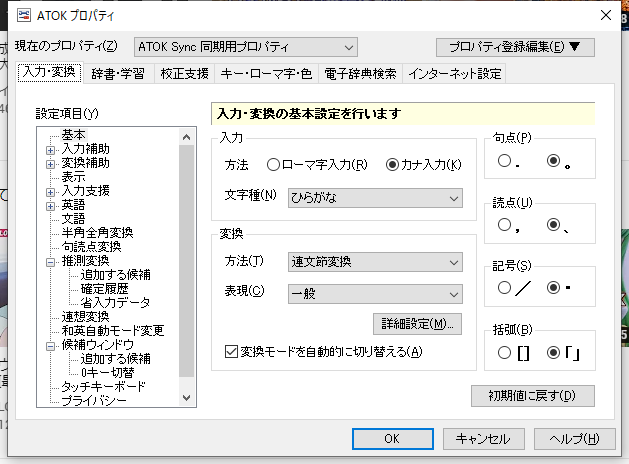Open the 文字種 ひらがな dropdown

pos(375,198)
